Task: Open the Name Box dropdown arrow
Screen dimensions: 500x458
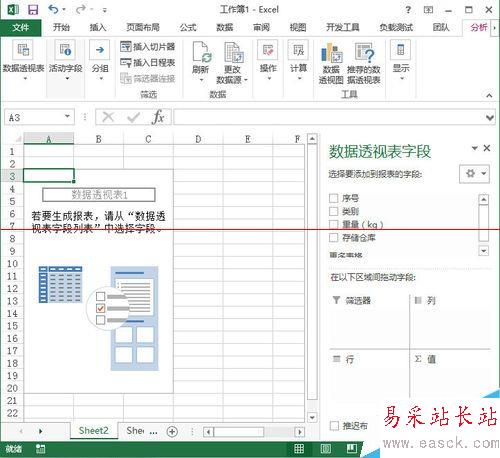Action: 67,116
